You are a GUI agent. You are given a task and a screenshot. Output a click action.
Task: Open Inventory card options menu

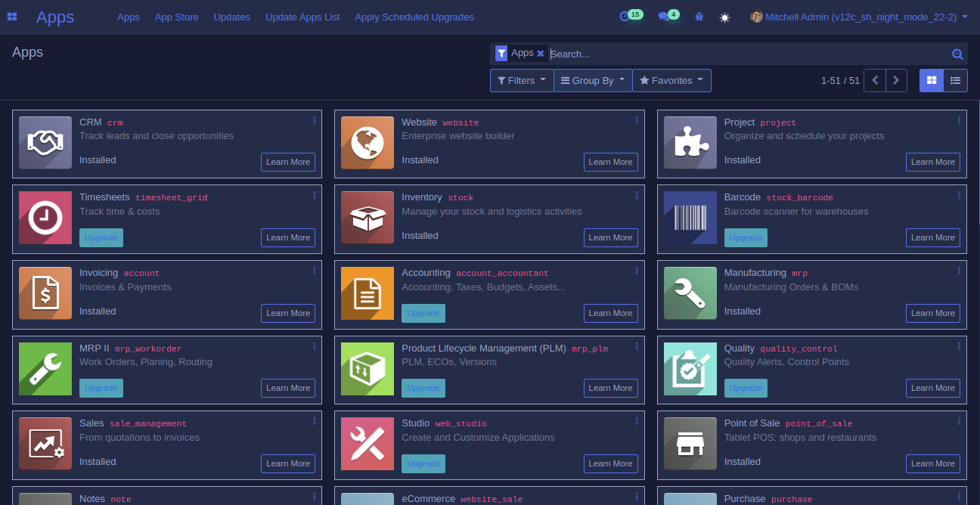637,195
